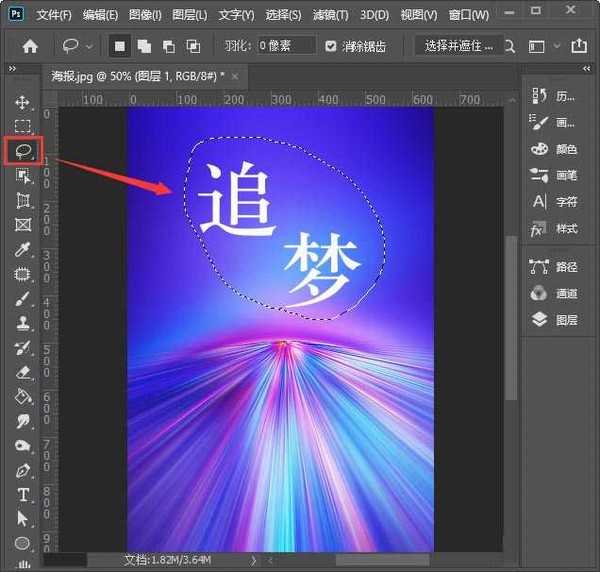Click the 选择并遮住 button
Image resolution: width=600 pixels, height=572 pixels.
coord(458,46)
